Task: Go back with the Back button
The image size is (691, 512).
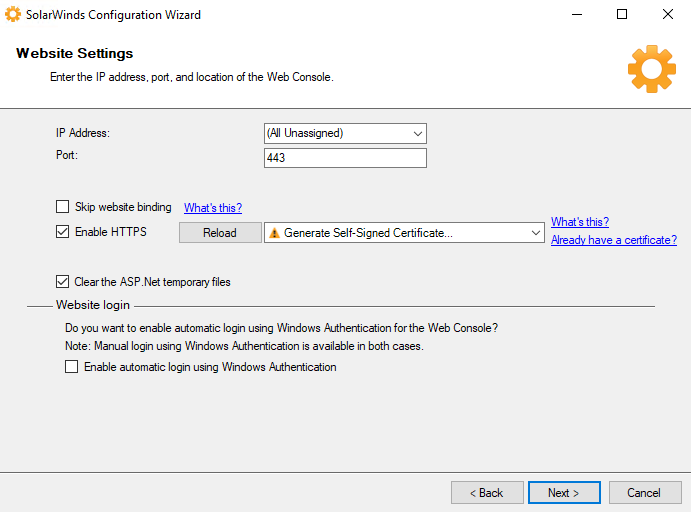Action: click(487, 493)
